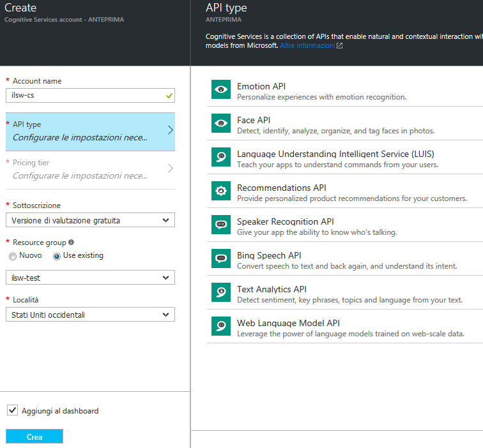Open the Altre informazioni link
Viewport: 483px width, 448px height.
point(307,45)
